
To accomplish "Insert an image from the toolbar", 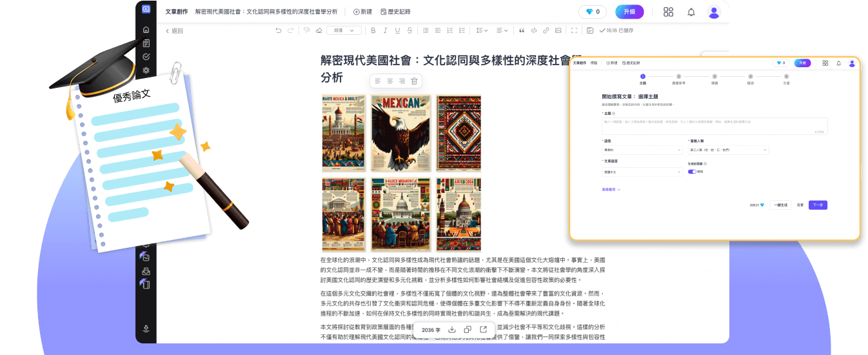I will coord(558,30).
